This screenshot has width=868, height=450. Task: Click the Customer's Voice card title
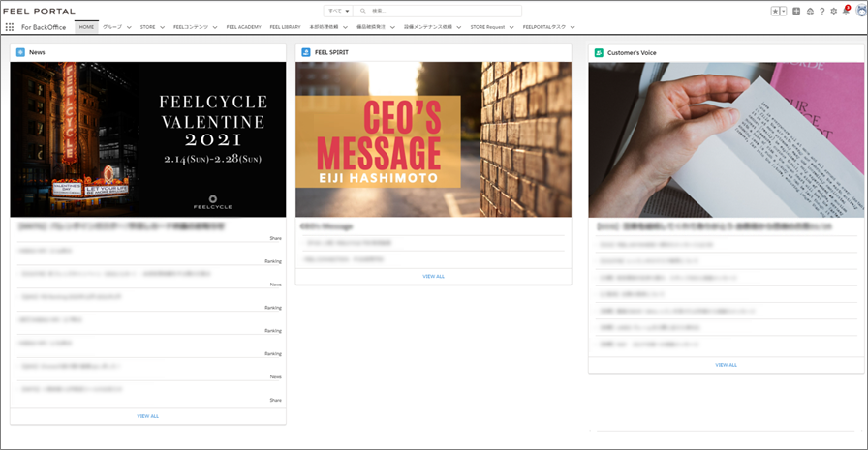tap(632, 53)
